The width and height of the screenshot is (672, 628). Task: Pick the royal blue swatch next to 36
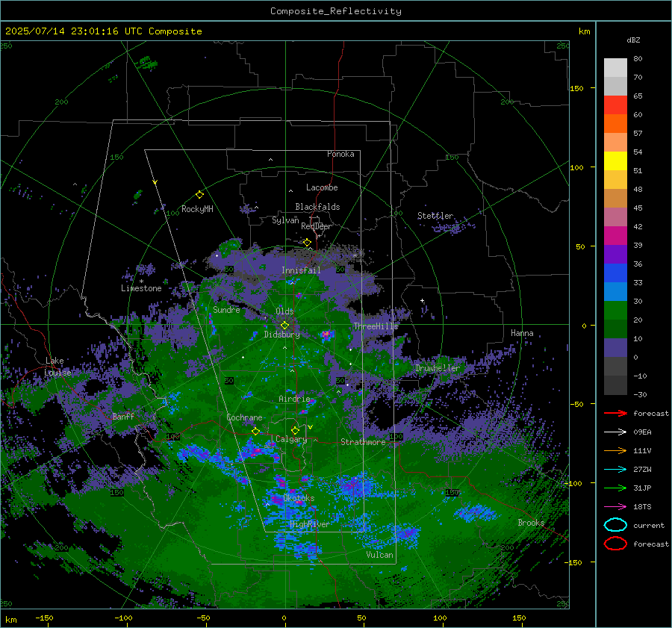615,273
